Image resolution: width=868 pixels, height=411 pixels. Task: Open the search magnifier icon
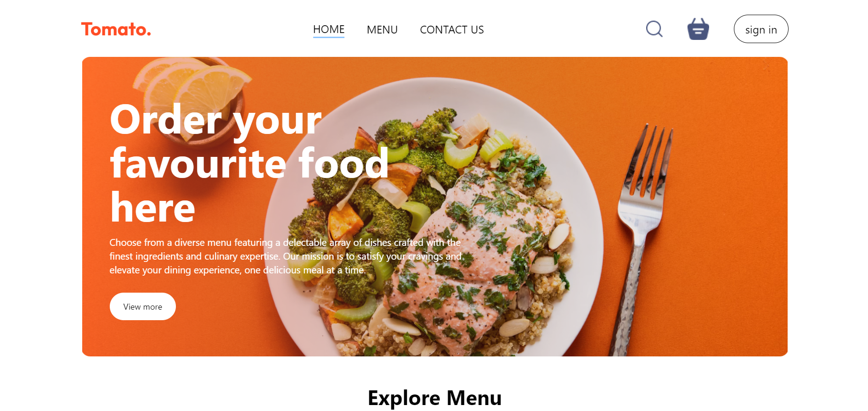point(654,29)
